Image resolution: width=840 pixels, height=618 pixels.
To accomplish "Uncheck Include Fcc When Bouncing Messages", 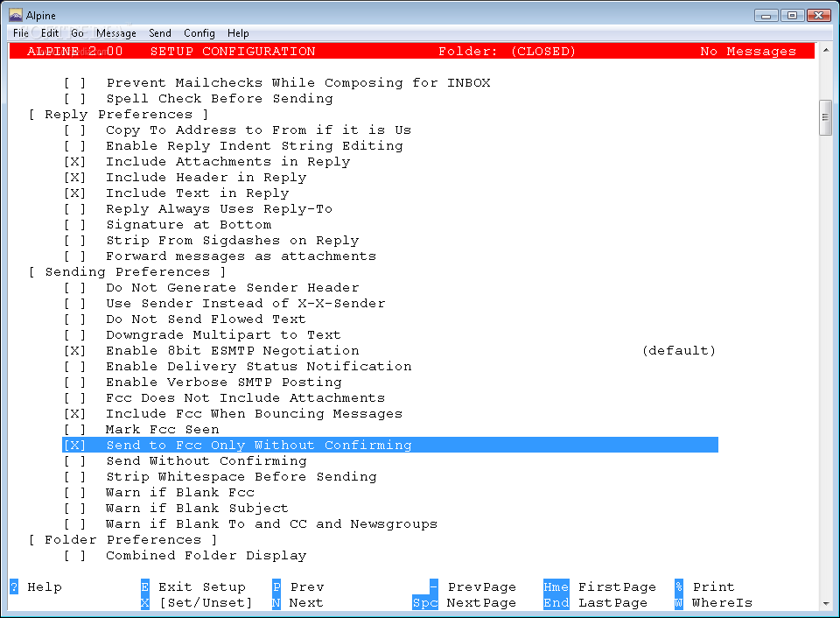I will click(74, 414).
